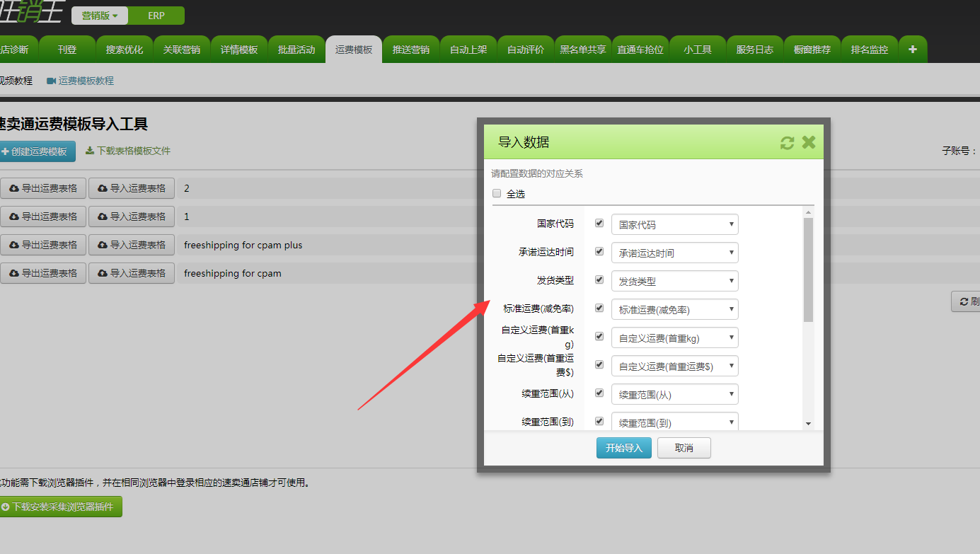Viewport: 980px width, 554px height.
Task: Click 导入运费表格 for freeshipping for cpam
Action: pyautogui.click(x=132, y=273)
